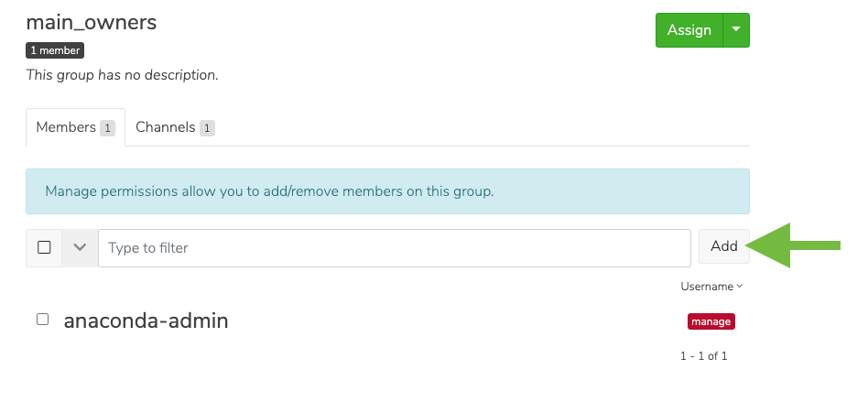Expand the bulk actions chevron dropdown
Image resolution: width=868 pixels, height=413 pixels.
tap(80, 247)
